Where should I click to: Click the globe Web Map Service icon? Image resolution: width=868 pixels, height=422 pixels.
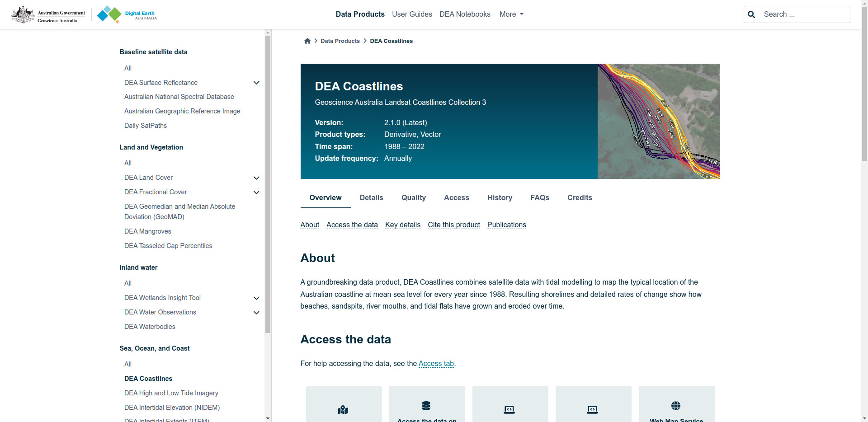(676, 405)
